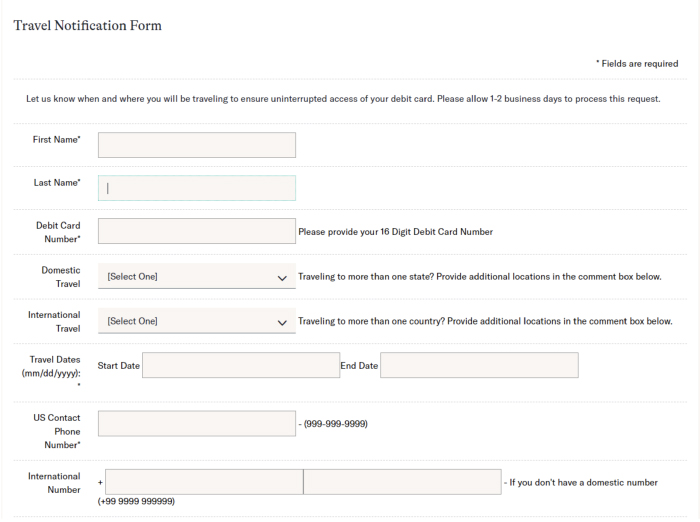This screenshot has width=700, height=522.
Task: Click the International Travel chevron arrow
Action: pos(282,323)
